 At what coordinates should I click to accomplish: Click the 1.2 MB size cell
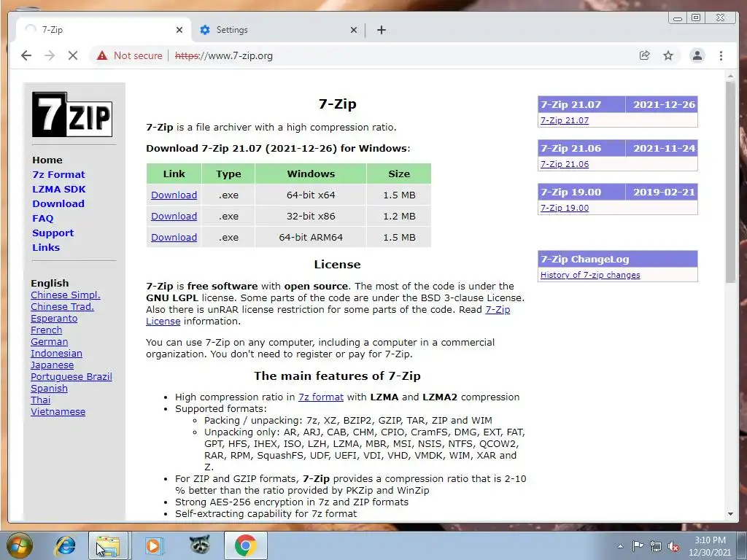coord(399,216)
